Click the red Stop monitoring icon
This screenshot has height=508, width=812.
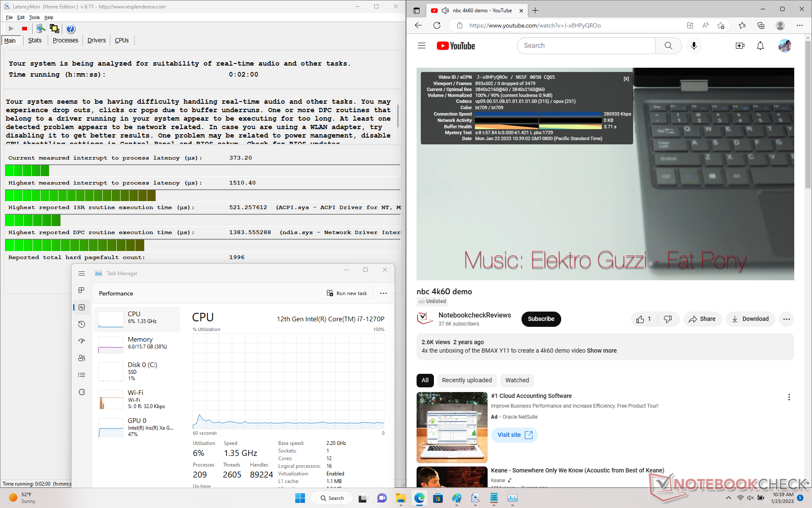(25, 29)
